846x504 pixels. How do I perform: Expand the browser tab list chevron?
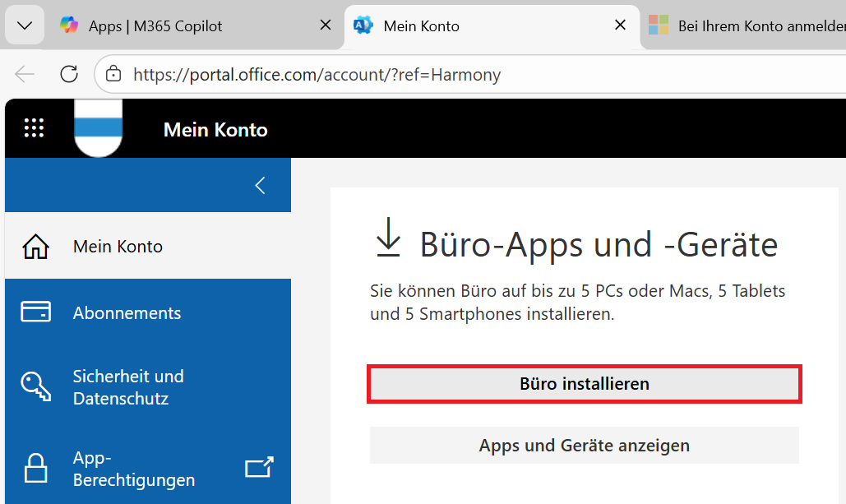25,25
